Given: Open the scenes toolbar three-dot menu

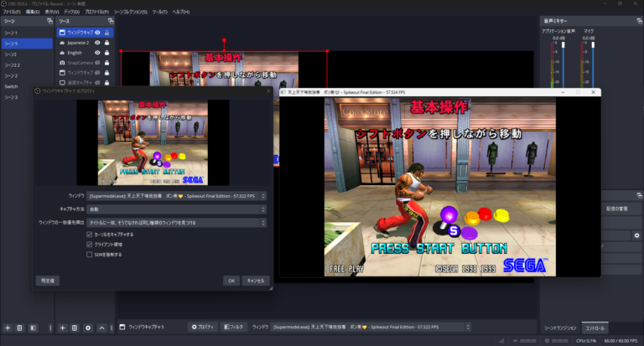Looking at the screenshot, I should click(x=50, y=328).
